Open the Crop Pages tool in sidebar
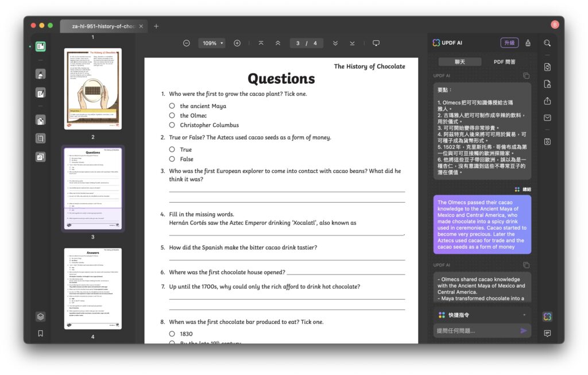 pyautogui.click(x=41, y=138)
